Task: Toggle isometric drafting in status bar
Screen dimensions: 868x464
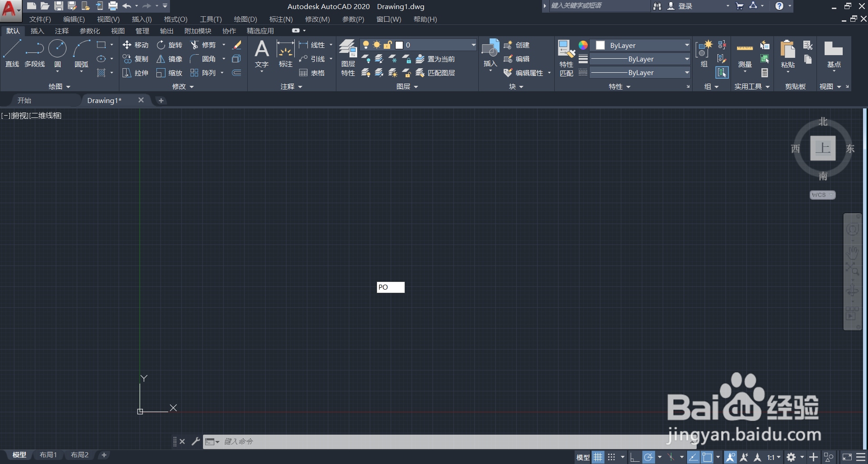Action: [x=671, y=457]
